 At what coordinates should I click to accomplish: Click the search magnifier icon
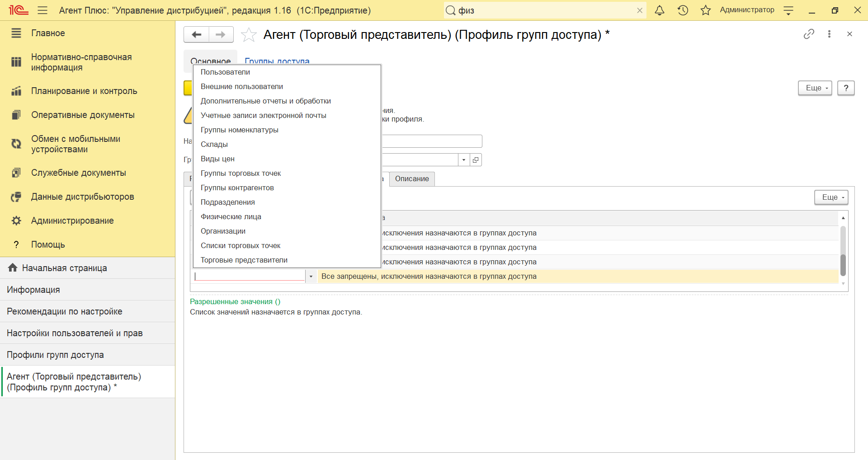pos(451,10)
